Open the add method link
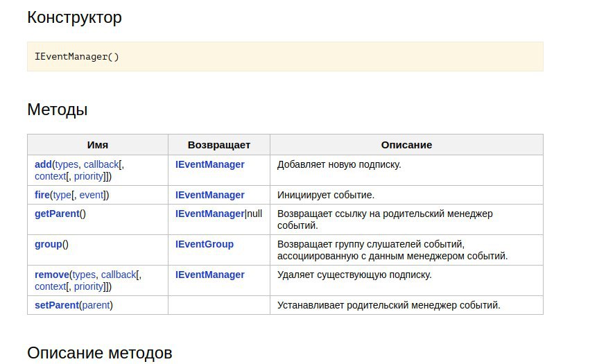The image size is (606, 364). [43, 164]
